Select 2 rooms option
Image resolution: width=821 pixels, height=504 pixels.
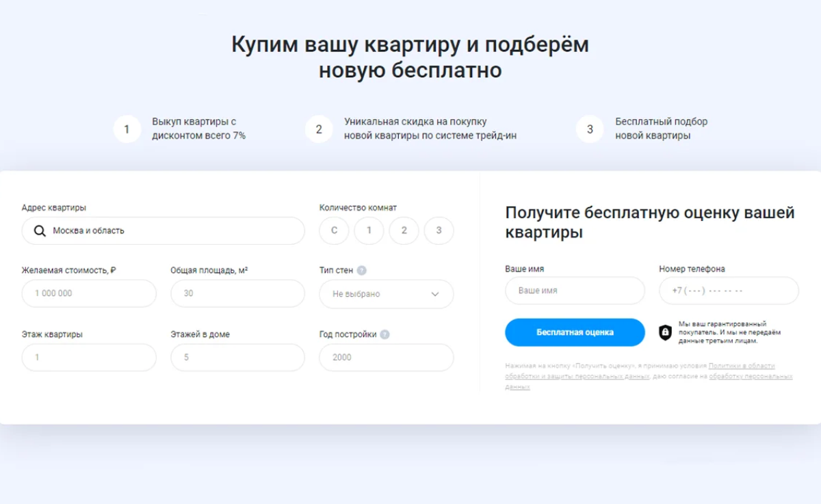404,230
